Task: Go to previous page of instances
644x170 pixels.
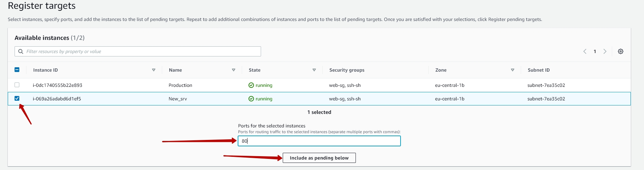Action: 585,51
